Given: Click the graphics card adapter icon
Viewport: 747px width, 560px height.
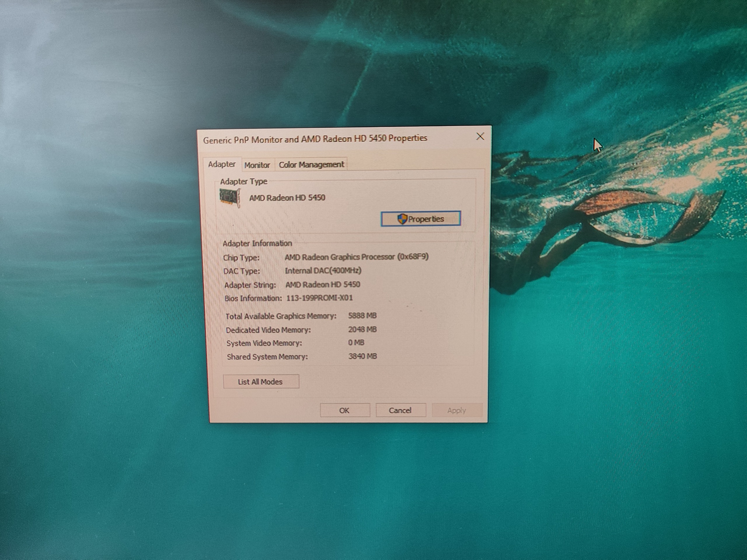Looking at the screenshot, I should [x=230, y=198].
